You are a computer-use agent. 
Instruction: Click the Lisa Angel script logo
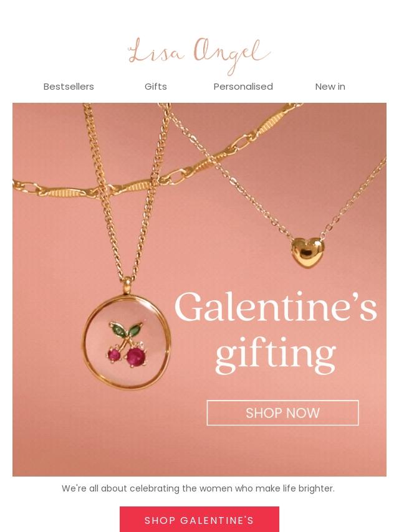(x=199, y=55)
